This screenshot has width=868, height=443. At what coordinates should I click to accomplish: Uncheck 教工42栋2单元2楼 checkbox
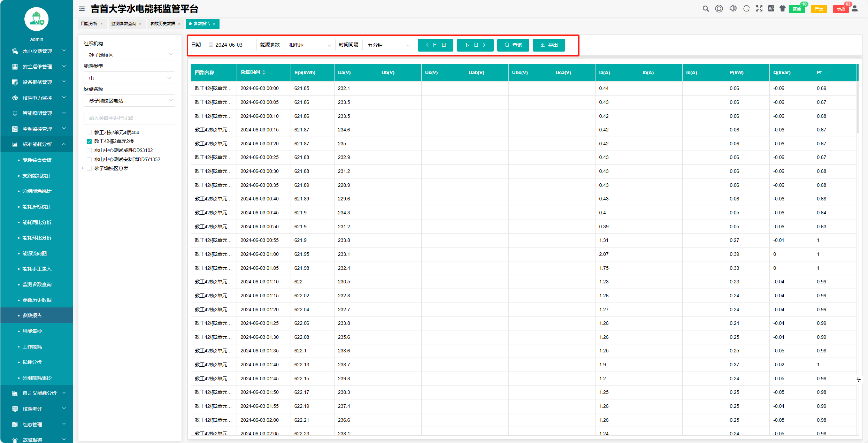tap(89, 142)
